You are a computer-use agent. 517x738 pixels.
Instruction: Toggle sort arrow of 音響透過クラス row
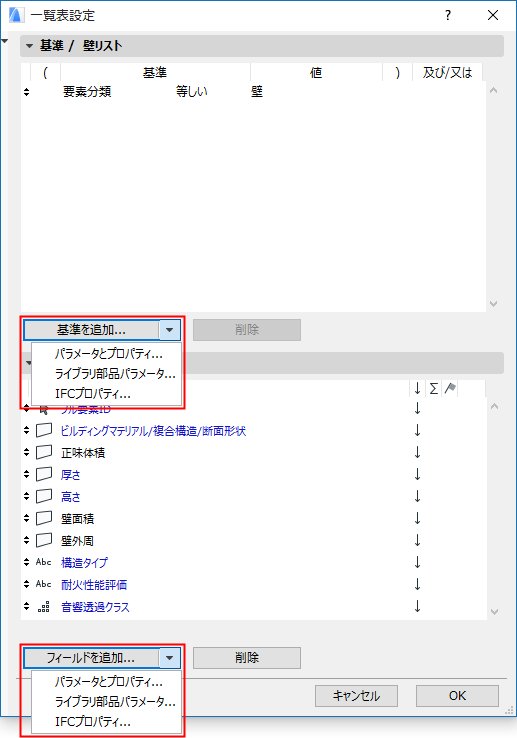[417, 607]
